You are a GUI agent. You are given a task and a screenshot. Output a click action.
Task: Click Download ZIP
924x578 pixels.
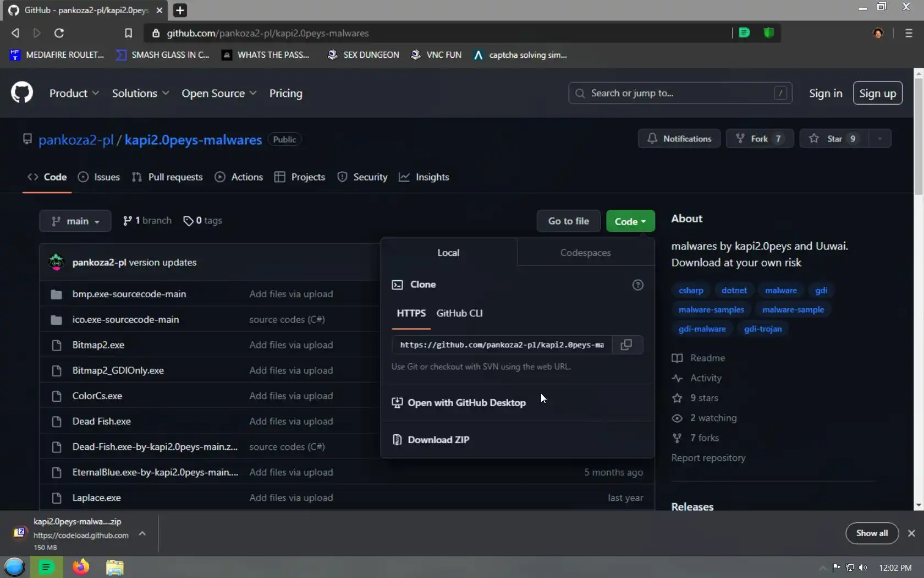431,440
